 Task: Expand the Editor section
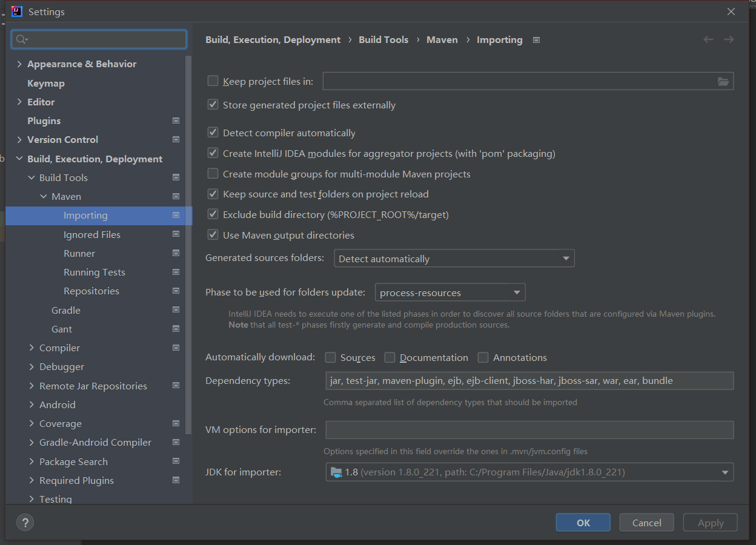coord(19,102)
